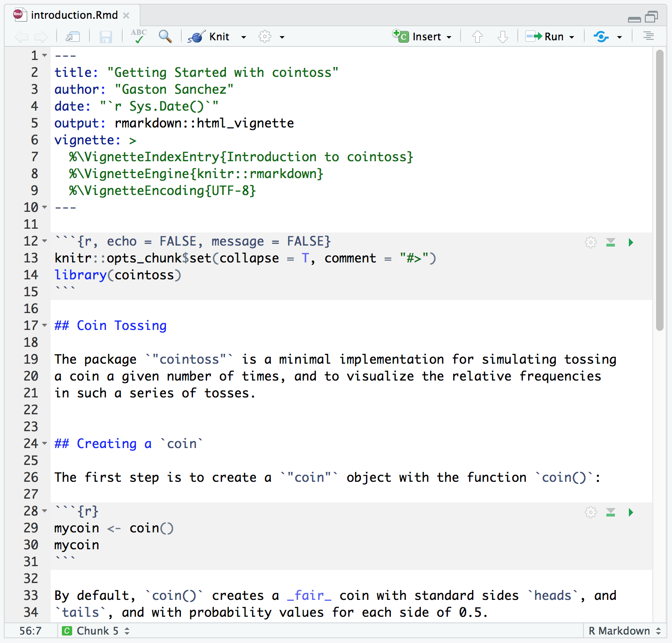Maximize the source pane

pyautogui.click(x=651, y=17)
